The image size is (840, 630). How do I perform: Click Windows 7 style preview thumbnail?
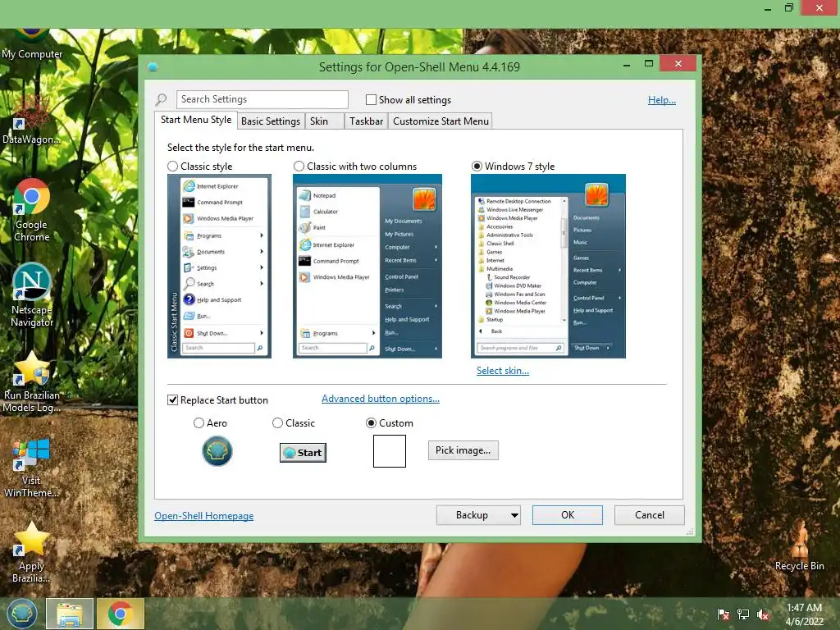(x=548, y=266)
